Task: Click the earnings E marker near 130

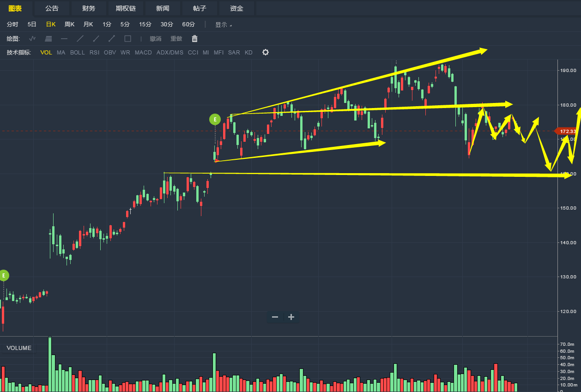Action: (x=4, y=275)
